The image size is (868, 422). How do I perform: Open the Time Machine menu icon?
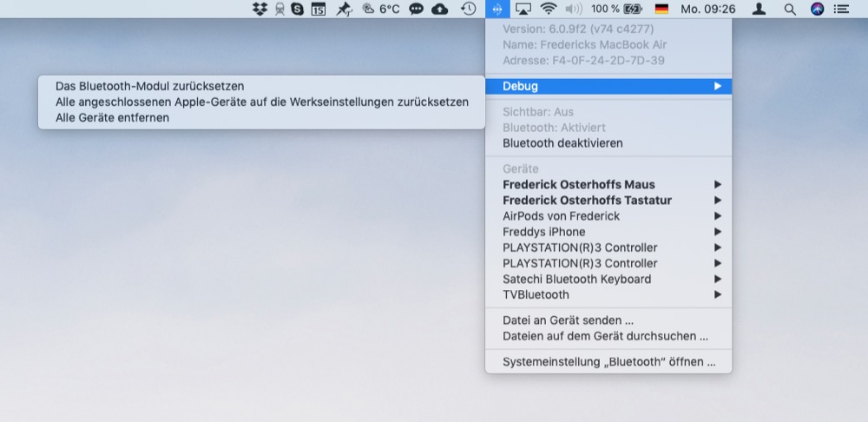click(x=468, y=9)
